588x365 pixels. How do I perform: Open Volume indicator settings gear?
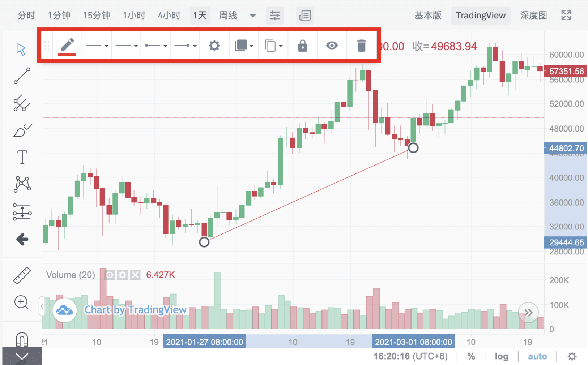coord(123,275)
